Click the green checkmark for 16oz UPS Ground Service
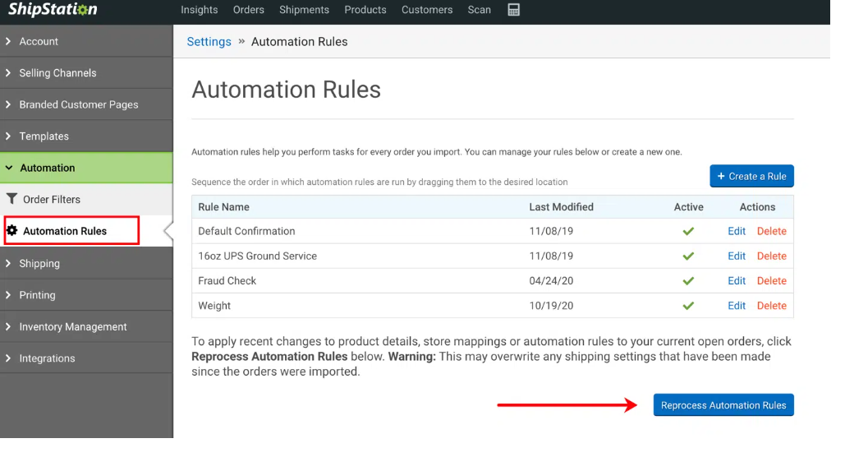The height and width of the screenshot is (457, 868). (x=688, y=256)
